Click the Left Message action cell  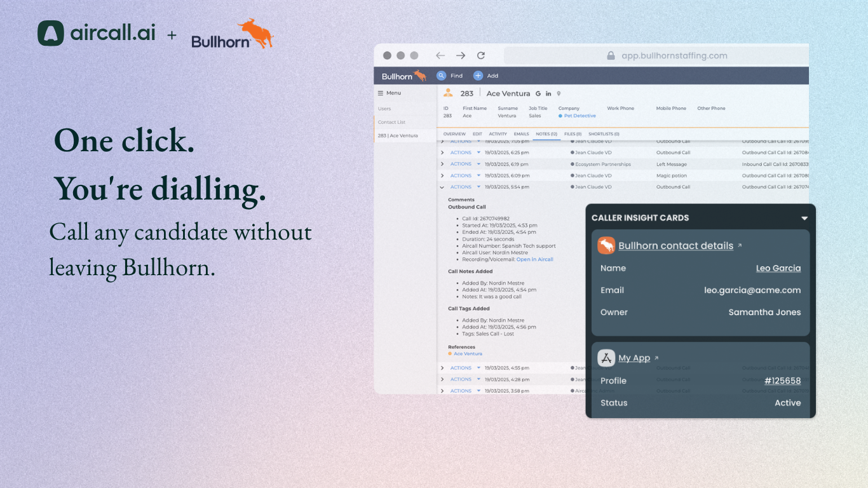(x=672, y=164)
